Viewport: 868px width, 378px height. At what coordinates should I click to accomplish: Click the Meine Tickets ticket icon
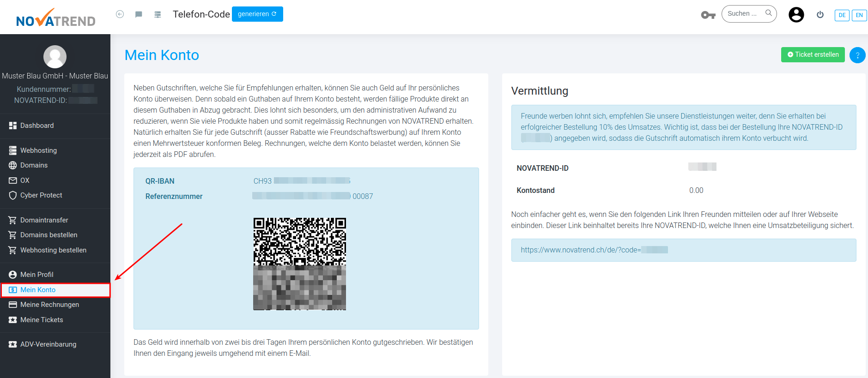(x=13, y=320)
